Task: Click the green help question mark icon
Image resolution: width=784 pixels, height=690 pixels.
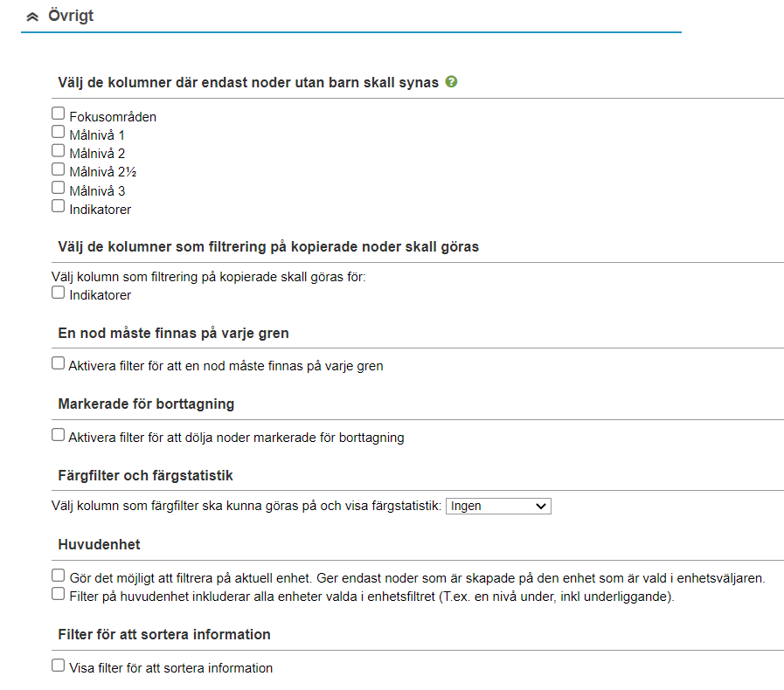Action: point(451,82)
